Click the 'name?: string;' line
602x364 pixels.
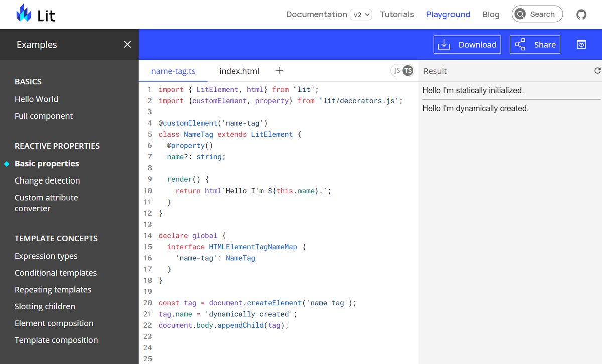[x=196, y=157]
